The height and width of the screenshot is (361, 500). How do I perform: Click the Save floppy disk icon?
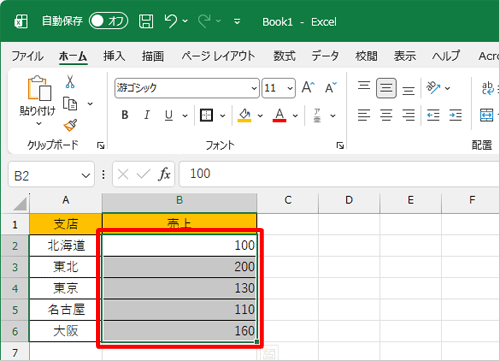tap(146, 21)
